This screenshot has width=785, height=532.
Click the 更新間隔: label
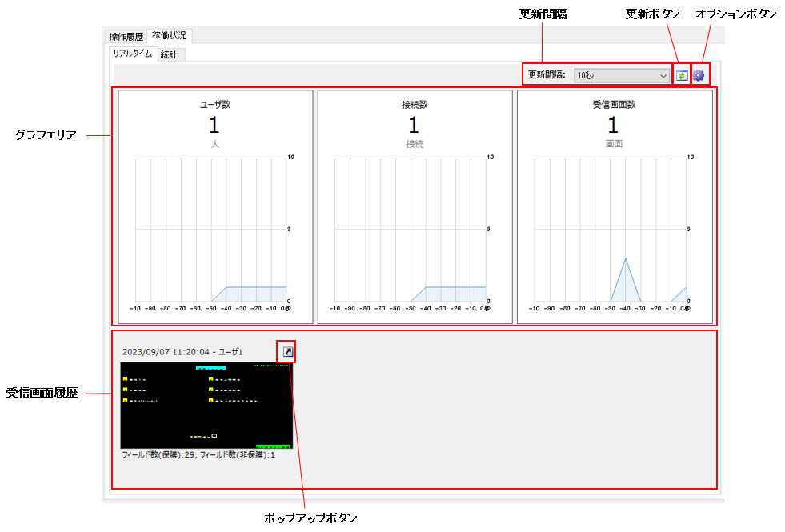[547, 75]
